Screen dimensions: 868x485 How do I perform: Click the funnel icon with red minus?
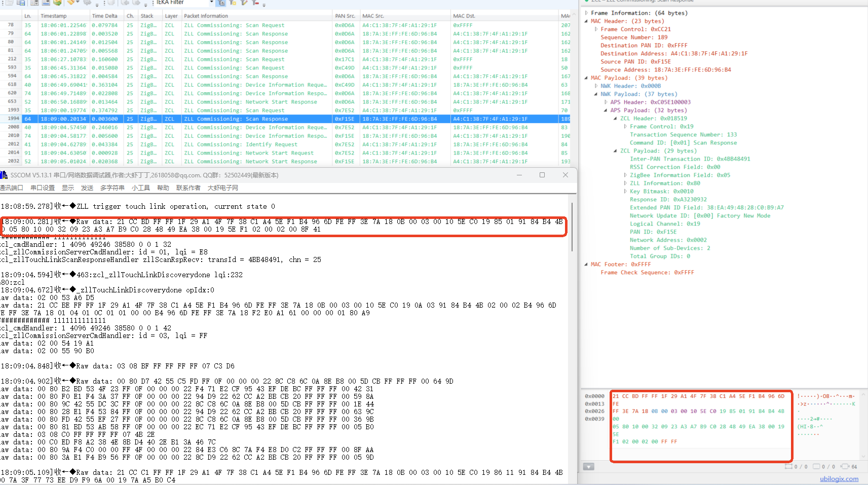click(x=255, y=3)
